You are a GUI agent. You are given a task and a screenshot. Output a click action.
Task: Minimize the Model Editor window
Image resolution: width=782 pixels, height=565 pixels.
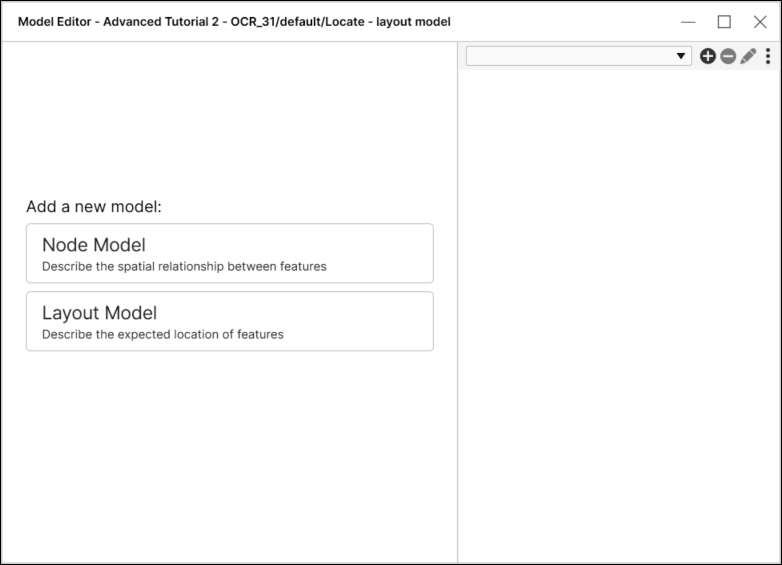point(688,21)
